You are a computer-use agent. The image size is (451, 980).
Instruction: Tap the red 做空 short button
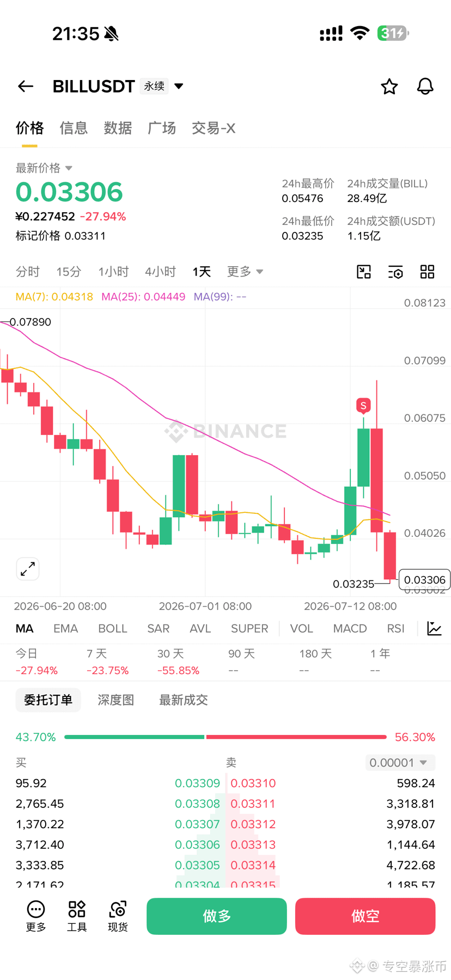point(365,916)
